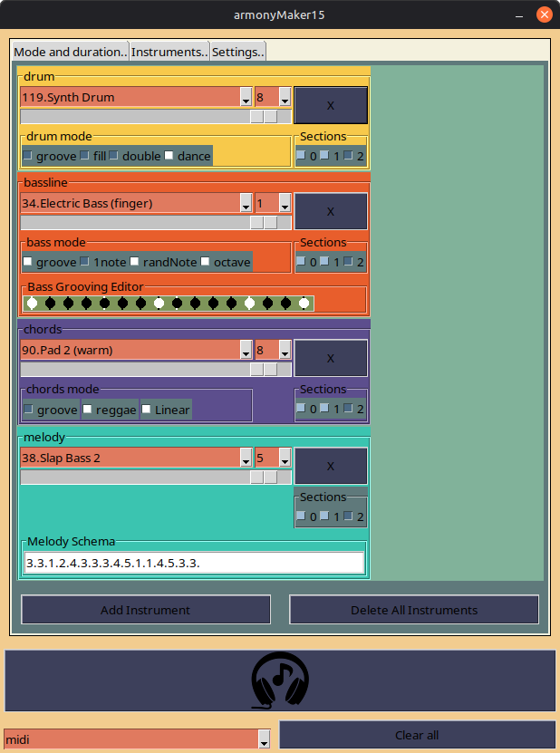Click the bassline volume slider handle

pos(264,223)
